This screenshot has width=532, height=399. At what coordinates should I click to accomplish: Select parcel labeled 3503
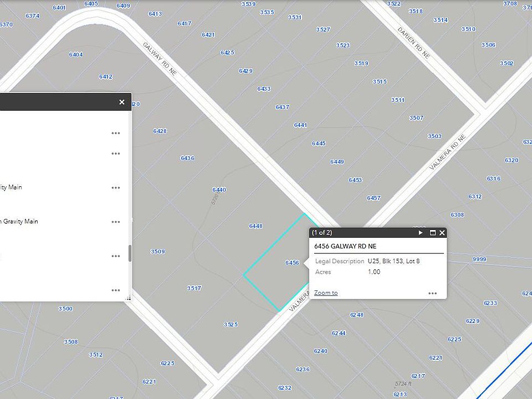click(x=434, y=136)
